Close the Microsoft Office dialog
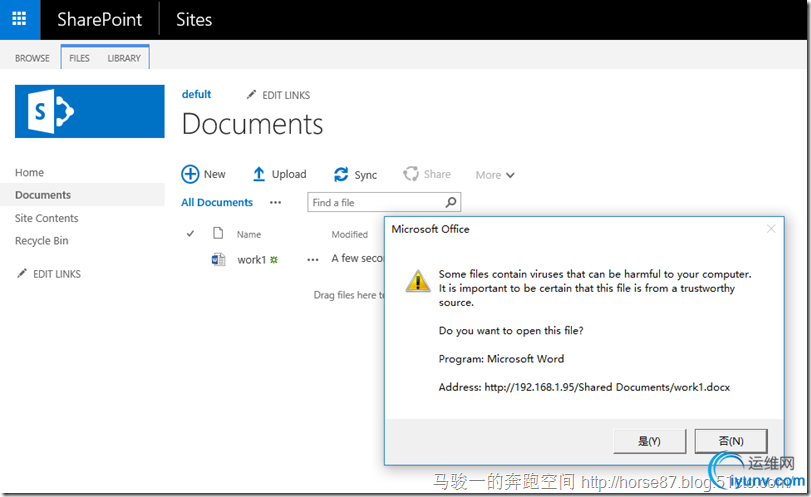Image resolution: width=811 pixels, height=497 pixels. click(771, 229)
